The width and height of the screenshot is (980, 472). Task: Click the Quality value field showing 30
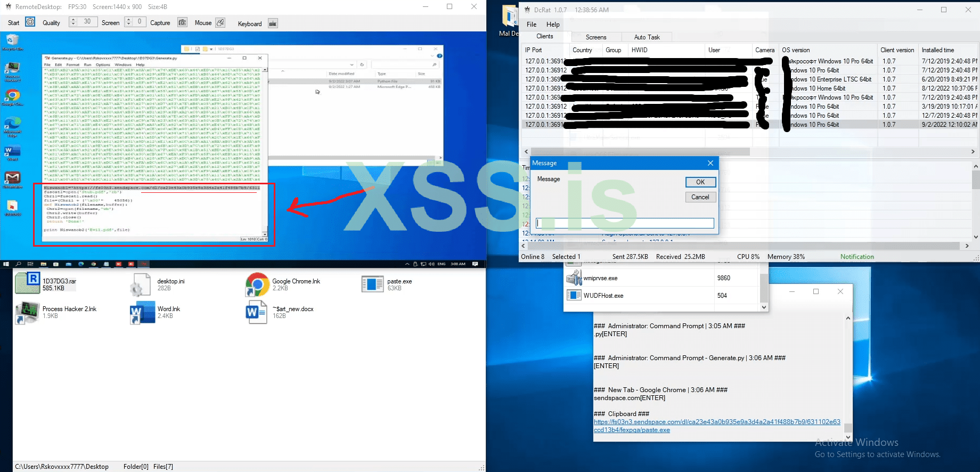[87, 22]
